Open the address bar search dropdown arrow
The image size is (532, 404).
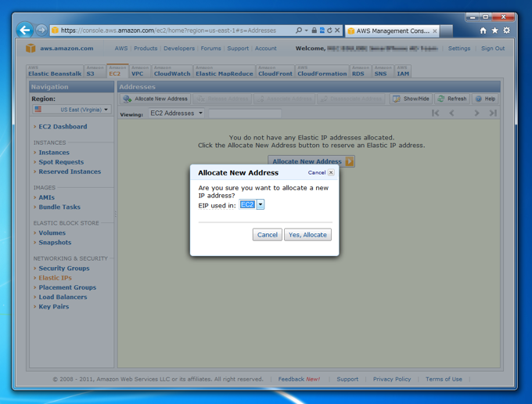tap(307, 31)
